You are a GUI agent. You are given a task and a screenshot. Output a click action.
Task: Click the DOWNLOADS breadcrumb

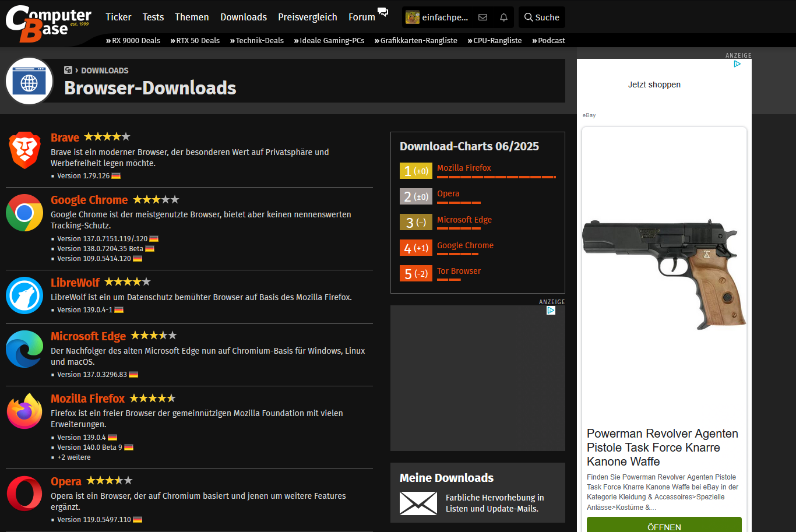coord(105,71)
